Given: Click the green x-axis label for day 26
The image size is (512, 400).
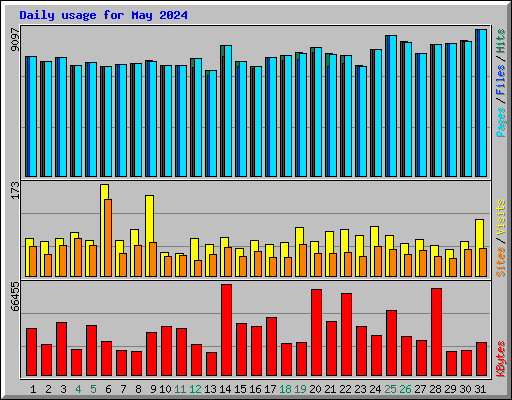Looking at the screenshot, I should pyautogui.click(x=405, y=389).
